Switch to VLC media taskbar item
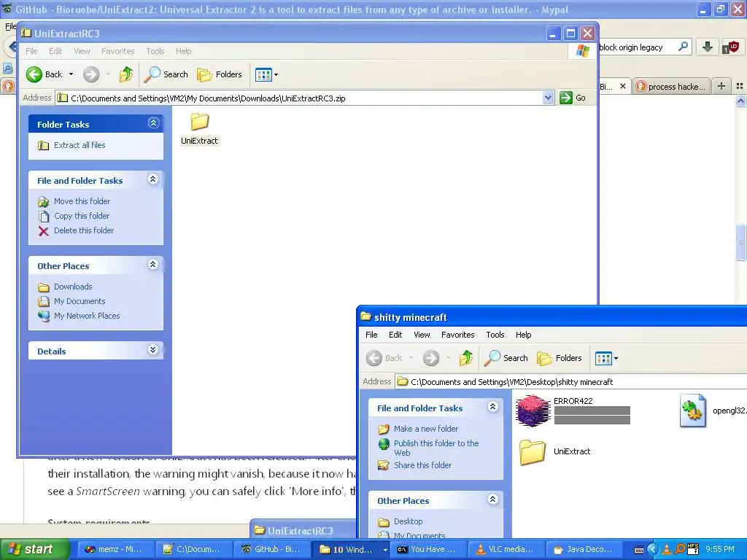The width and height of the screenshot is (747, 560). coord(506,550)
